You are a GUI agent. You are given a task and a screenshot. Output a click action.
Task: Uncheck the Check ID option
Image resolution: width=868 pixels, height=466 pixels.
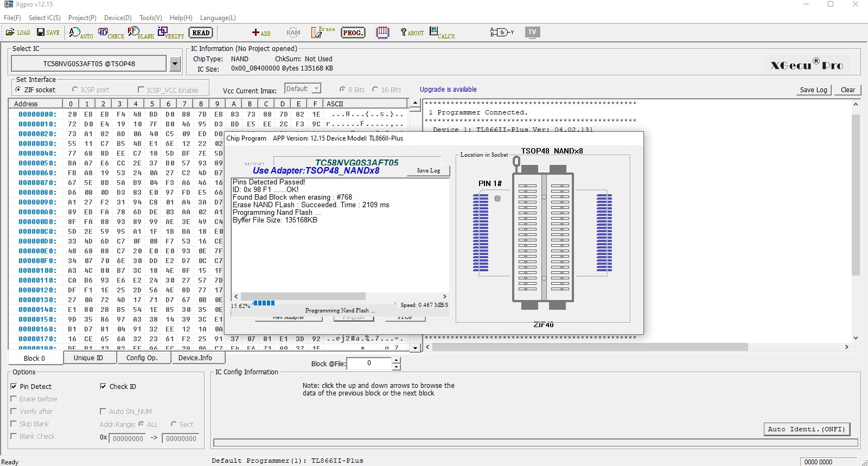103,386
